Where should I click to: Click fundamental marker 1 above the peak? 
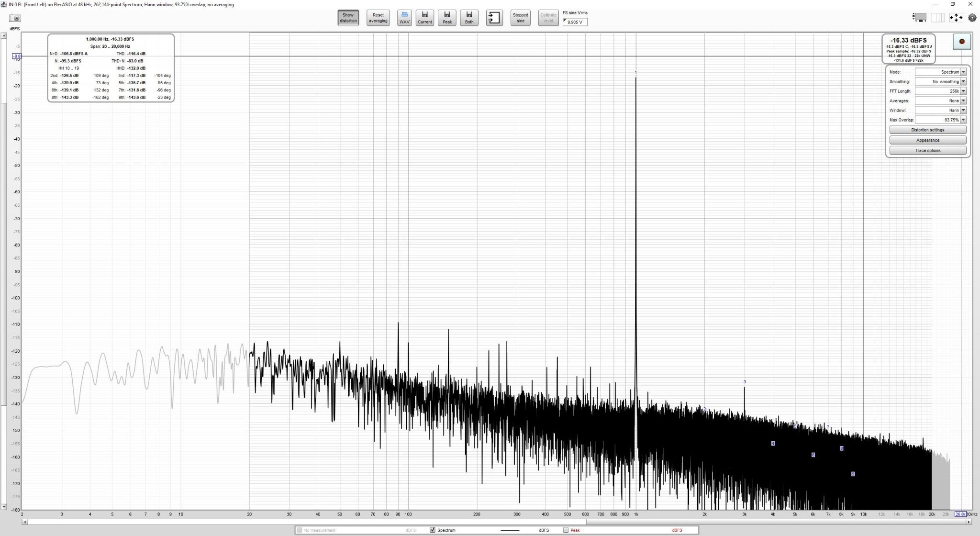tap(636, 73)
